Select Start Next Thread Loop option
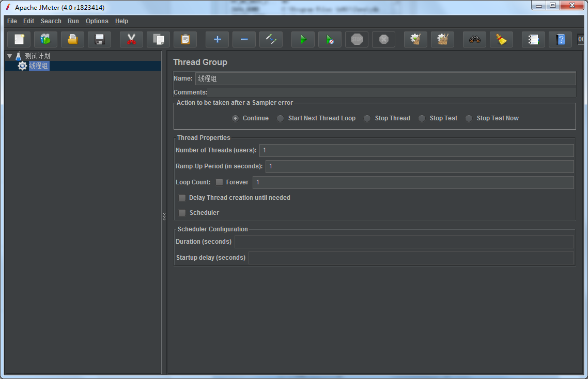 pos(280,118)
